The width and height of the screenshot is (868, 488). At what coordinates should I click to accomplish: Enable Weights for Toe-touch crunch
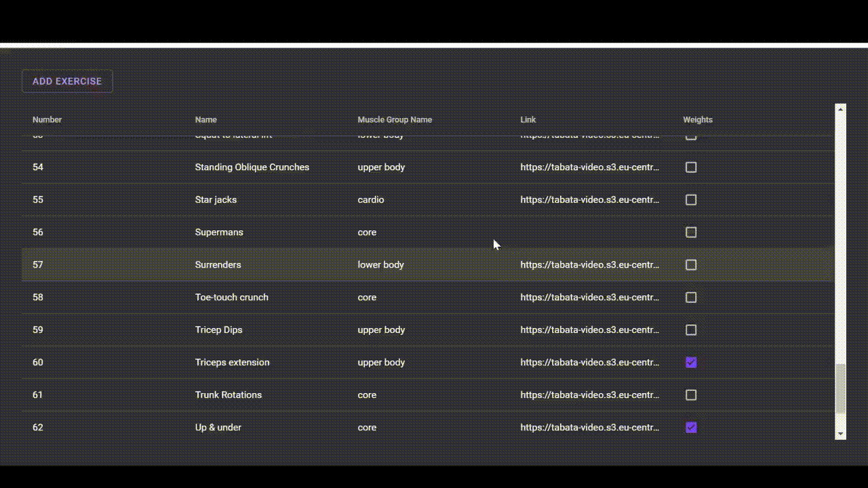point(691,298)
